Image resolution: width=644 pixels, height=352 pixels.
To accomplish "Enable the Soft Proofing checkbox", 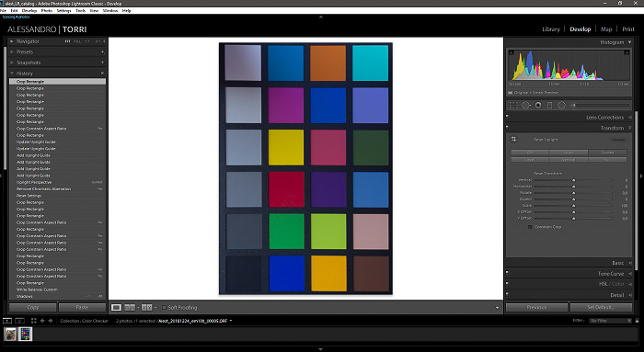I will (164, 307).
